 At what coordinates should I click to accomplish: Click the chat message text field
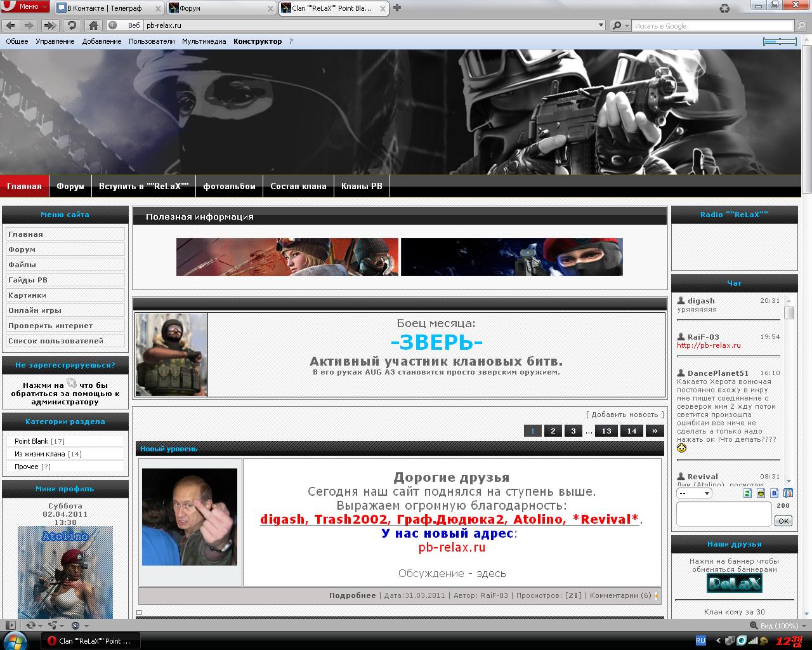tap(724, 514)
